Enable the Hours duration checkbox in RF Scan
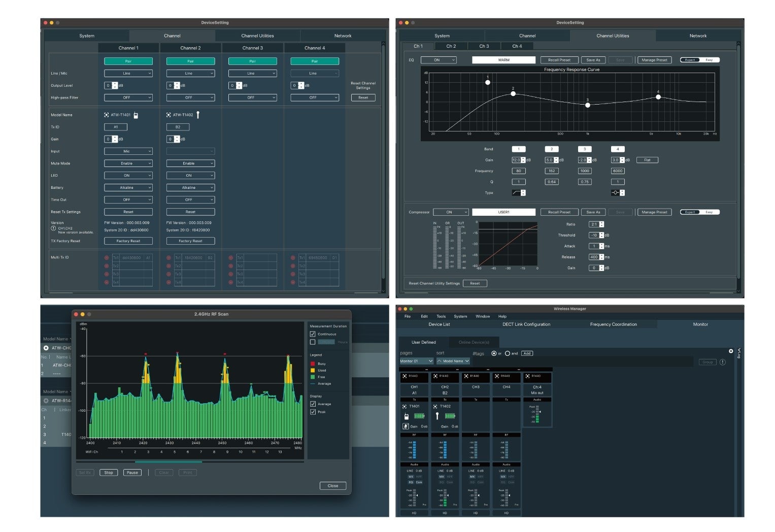This screenshot has width=775, height=532. click(313, 342)
